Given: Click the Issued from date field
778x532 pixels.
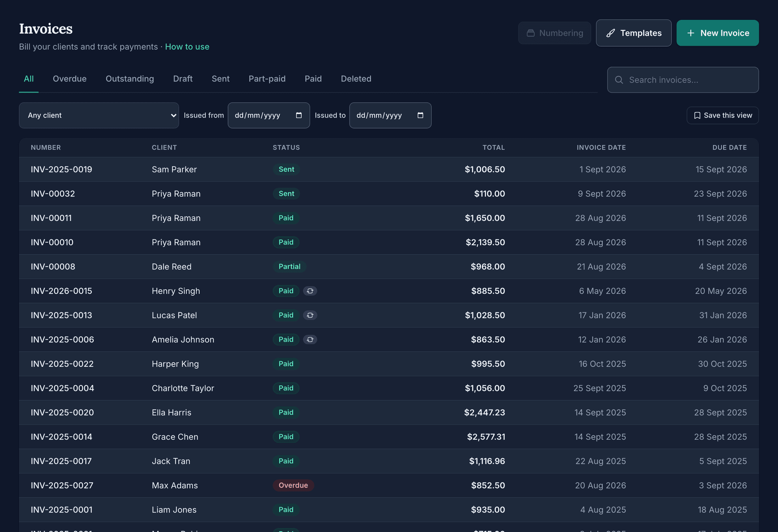Looking at the screenshot, I should [x=269, y=115].
